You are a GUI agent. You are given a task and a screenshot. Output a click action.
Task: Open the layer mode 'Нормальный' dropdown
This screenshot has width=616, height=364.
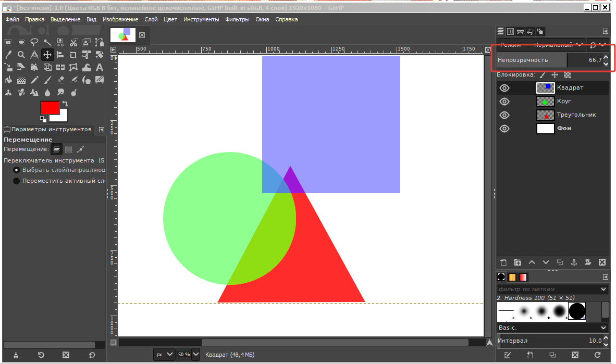(558, 45)
